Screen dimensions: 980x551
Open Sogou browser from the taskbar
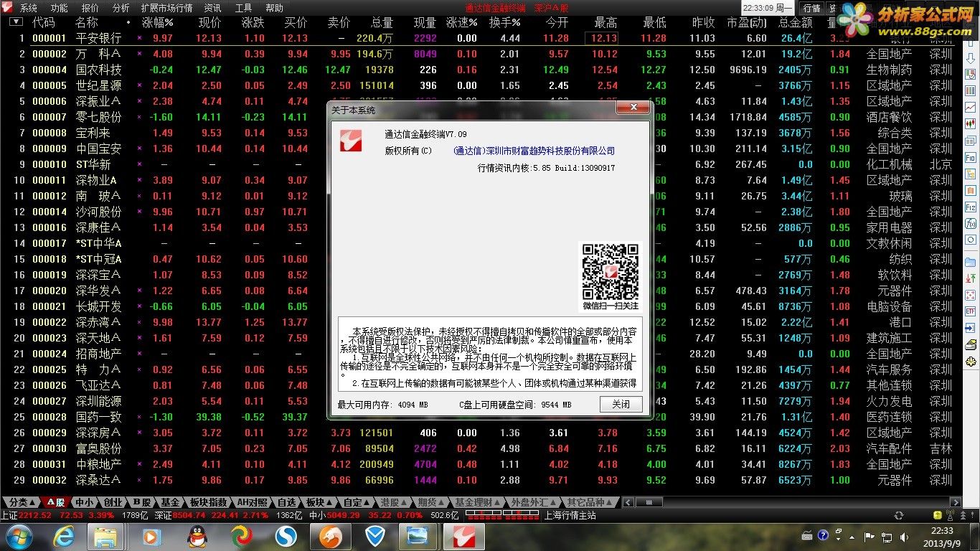pyautogui.click(x=286, y=536)
